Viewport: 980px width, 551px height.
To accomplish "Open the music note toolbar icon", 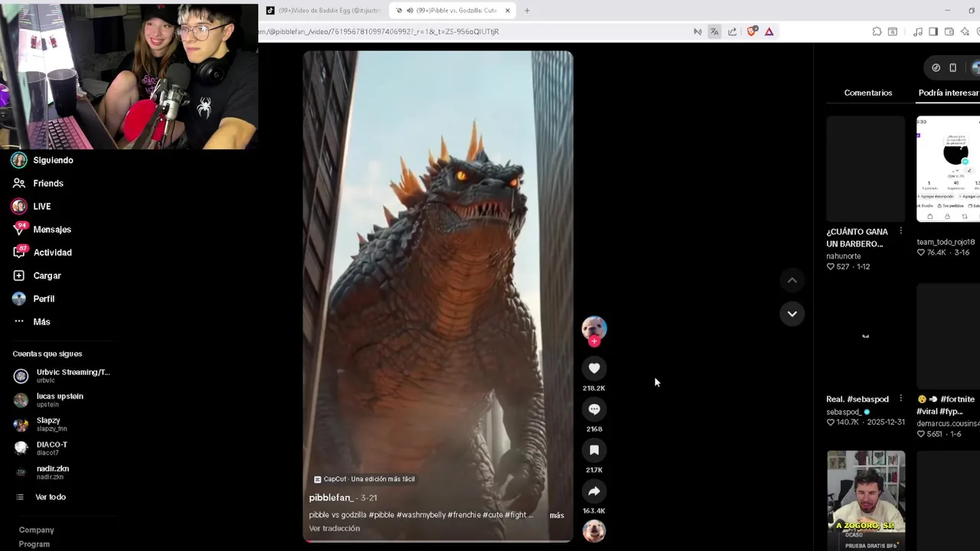I will tap(917, 31).
